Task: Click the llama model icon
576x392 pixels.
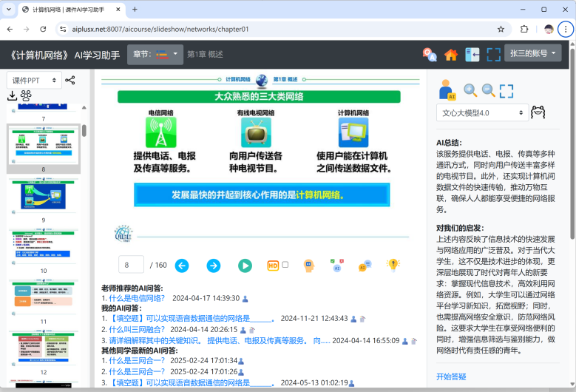Action: tap(538, 112)
